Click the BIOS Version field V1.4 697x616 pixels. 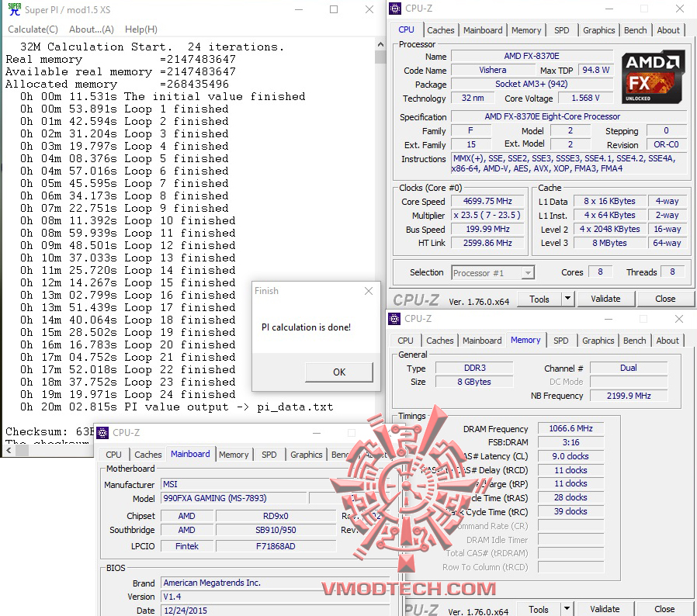pyautogui.click(x=276, y=597)
